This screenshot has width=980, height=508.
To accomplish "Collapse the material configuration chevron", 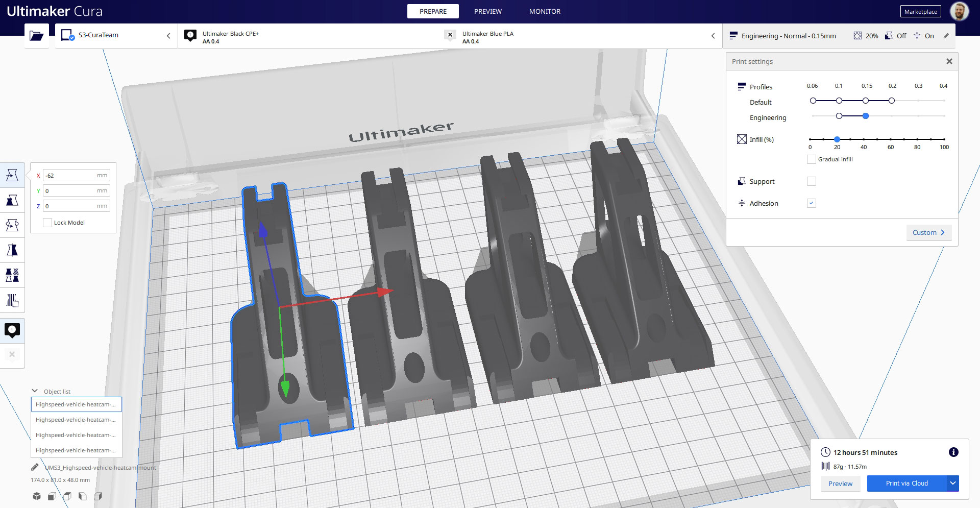I will [713, 36].
